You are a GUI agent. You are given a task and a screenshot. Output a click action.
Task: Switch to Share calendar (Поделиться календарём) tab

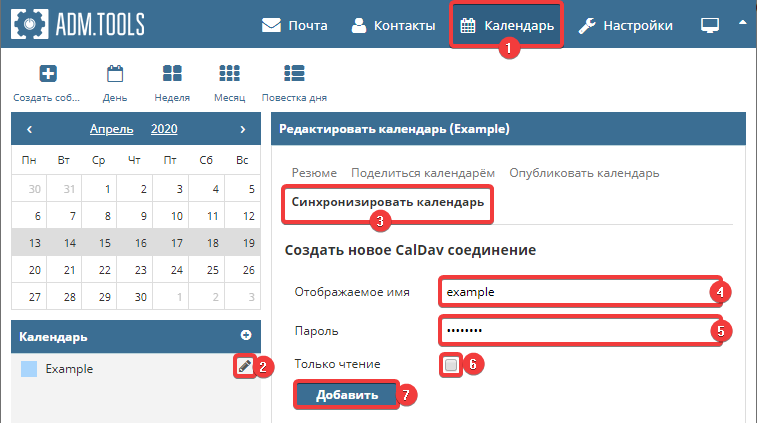click(423, 173)
